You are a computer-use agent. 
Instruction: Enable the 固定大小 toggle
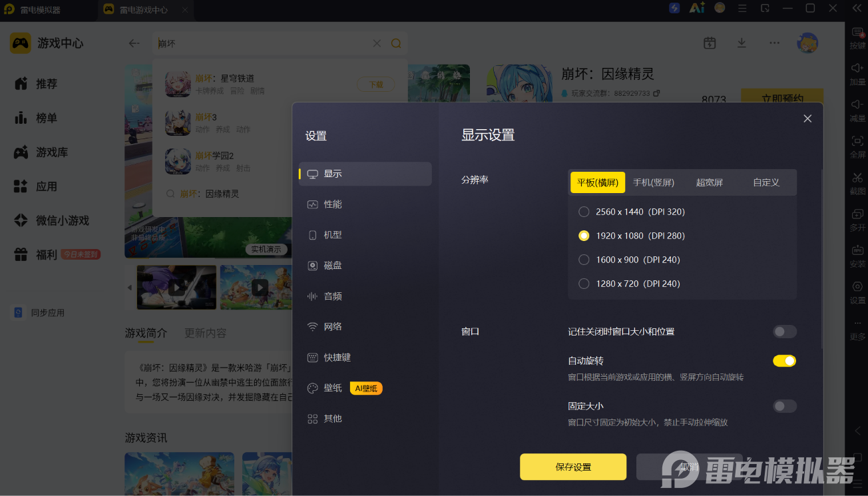[785, 406]
